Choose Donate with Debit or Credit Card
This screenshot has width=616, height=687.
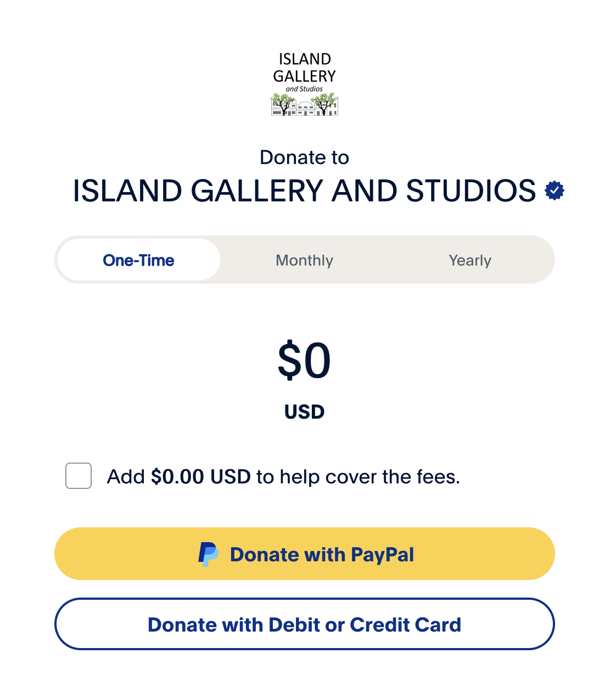(x=304, y=624)
